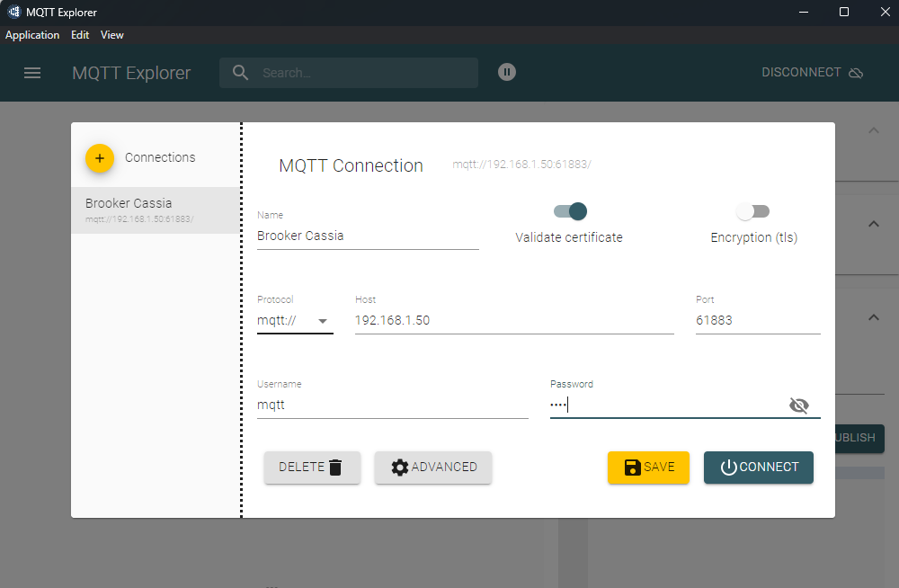899x588 pixels.
Task: Open the View menu
Action: (111, 35)
